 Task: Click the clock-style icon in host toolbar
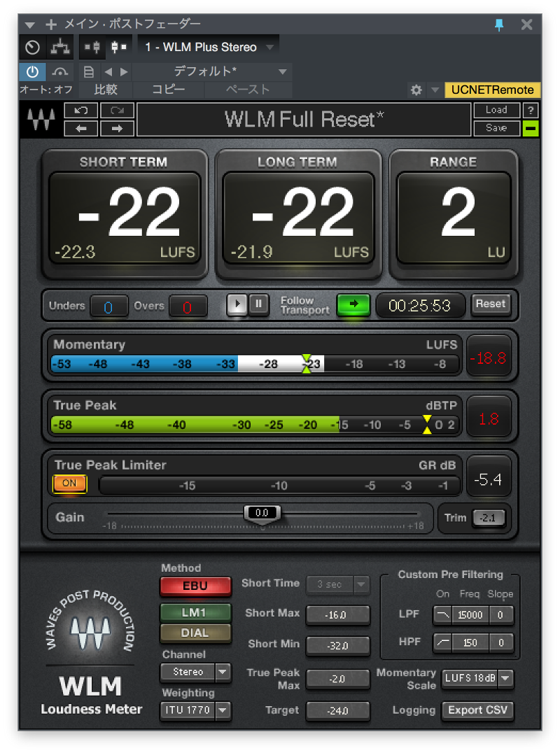(x=33, y=47)
